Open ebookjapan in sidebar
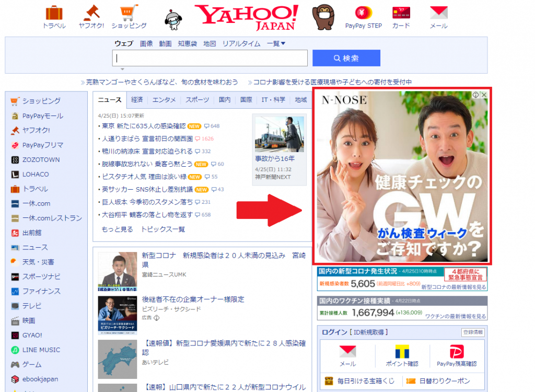 34,379
